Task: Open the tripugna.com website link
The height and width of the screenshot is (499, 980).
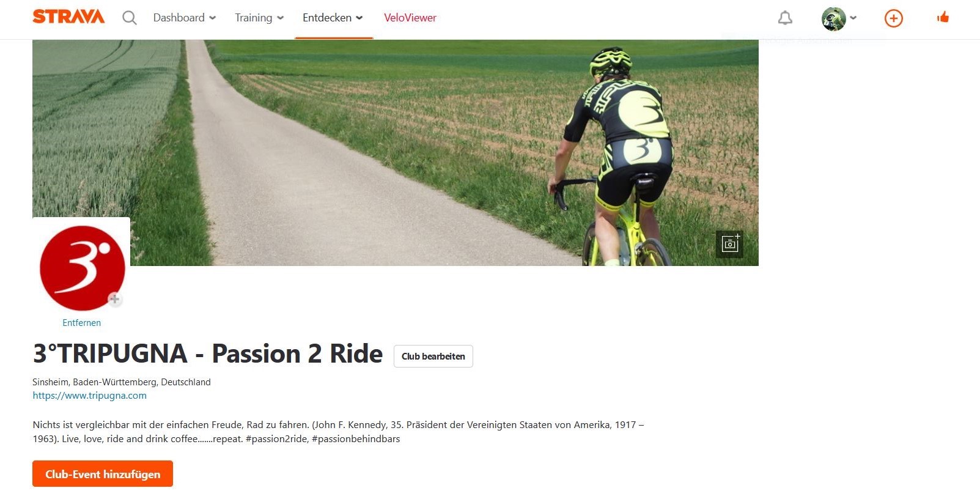Action: (90, 396)
